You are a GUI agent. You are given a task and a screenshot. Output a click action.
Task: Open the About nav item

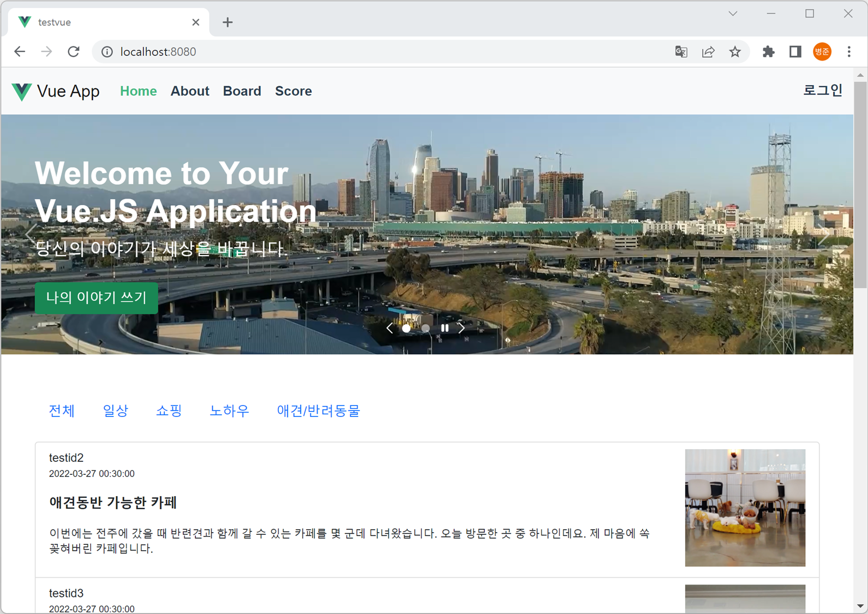tap(190, 91)
